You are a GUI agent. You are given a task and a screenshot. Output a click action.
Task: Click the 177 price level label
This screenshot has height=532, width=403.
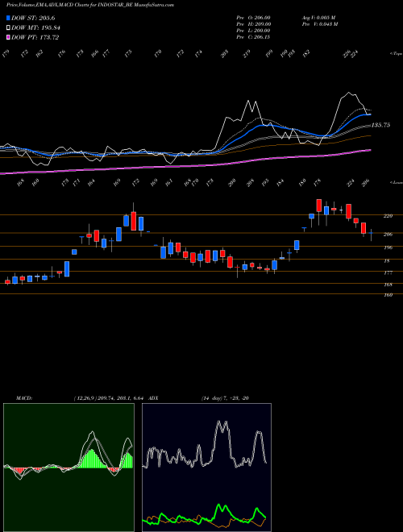point(388,272)
